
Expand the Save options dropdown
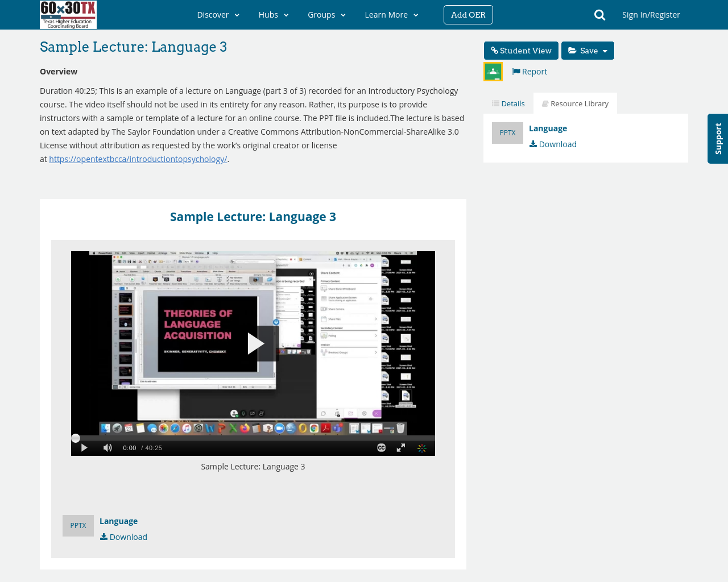(x=588, y=50)
